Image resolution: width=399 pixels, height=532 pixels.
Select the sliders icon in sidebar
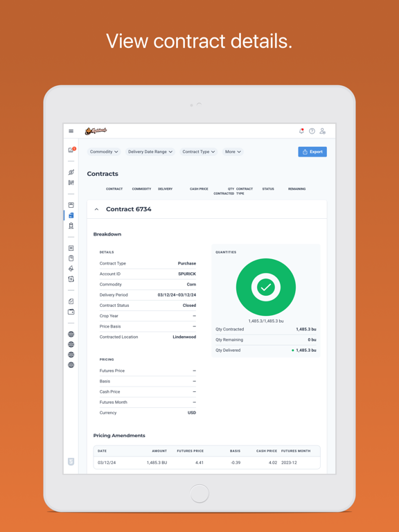[71, 183]
